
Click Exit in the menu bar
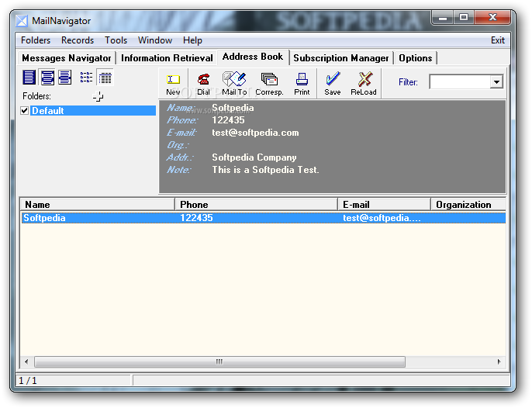coord(498,40)
